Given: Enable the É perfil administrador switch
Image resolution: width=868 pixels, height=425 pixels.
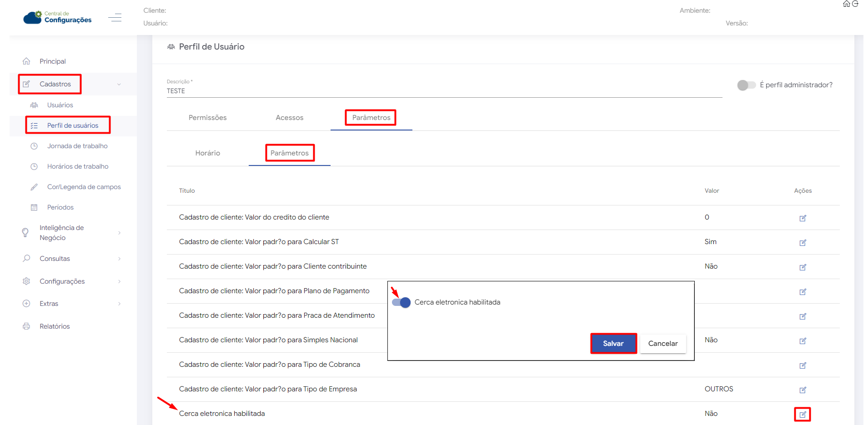Looking at the screenshot, I should (746, 85).
